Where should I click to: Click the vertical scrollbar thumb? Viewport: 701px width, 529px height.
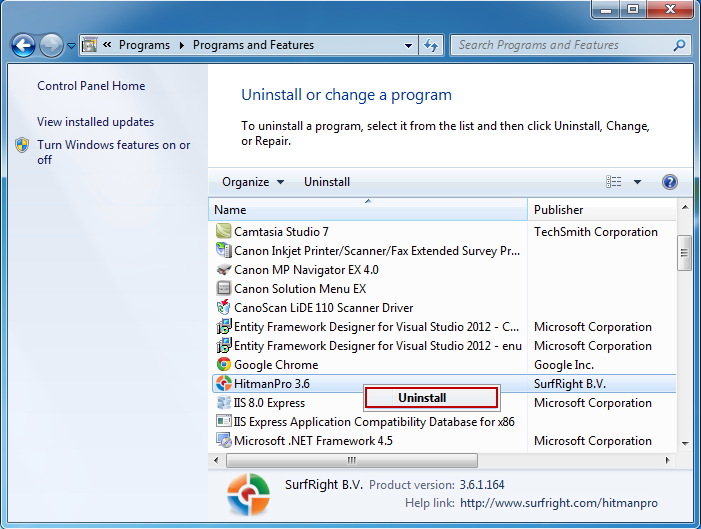coord(684,253)
